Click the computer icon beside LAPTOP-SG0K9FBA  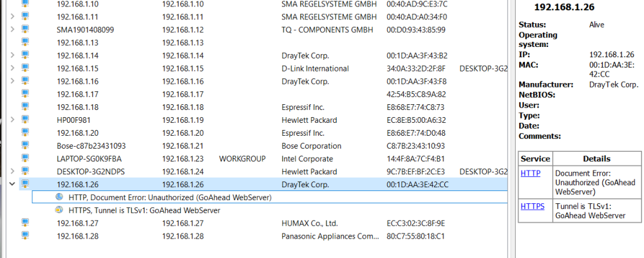26,159
